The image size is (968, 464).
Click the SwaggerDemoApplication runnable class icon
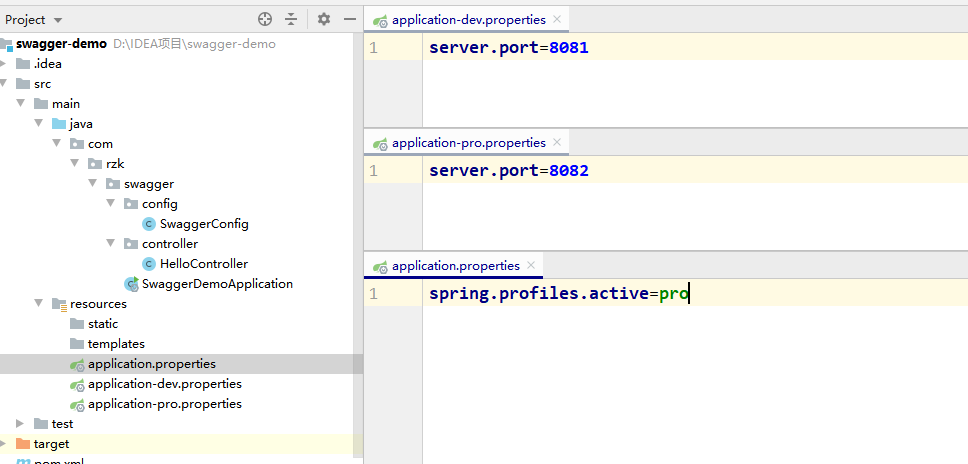coord(131,283)
